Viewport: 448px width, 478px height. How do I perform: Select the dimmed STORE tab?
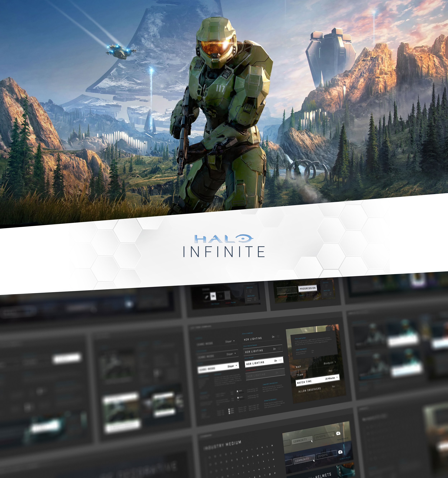pos(287,290)
